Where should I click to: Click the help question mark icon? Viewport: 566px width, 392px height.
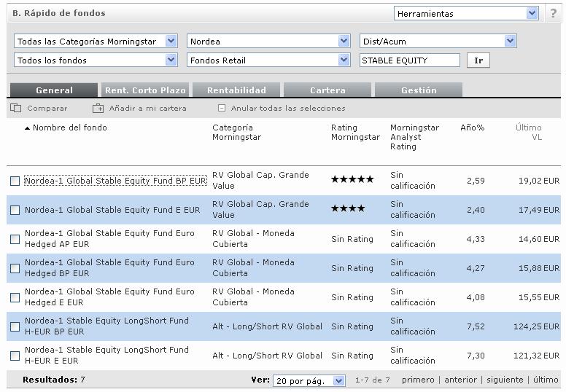tap(554, 13)
